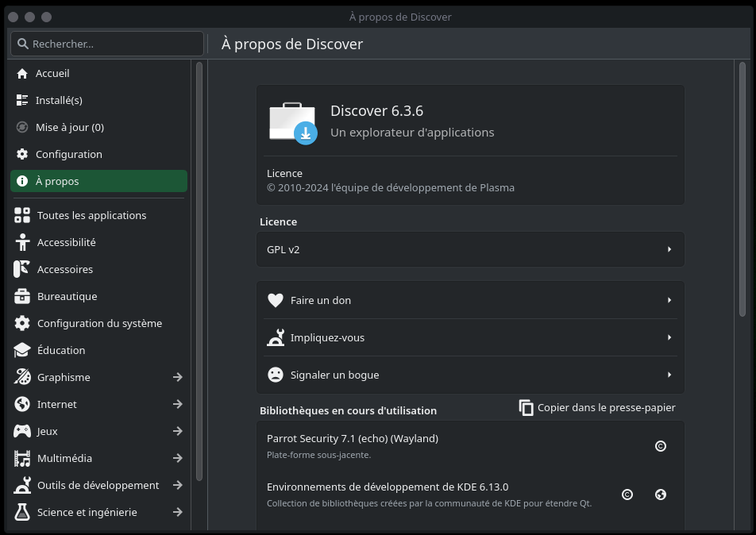Click the copyright icon for KDE 6.13.0 entry
Screen dimensions: 756x535
627,495
